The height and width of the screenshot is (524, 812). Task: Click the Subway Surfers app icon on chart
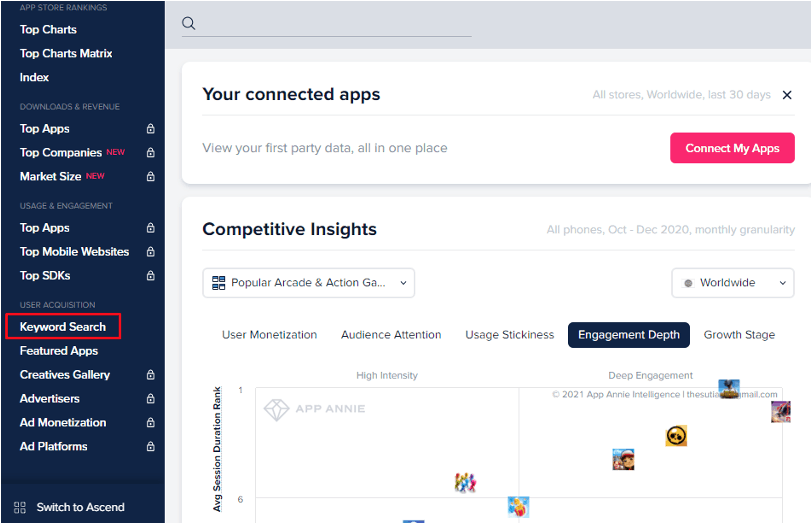[623, 459]
